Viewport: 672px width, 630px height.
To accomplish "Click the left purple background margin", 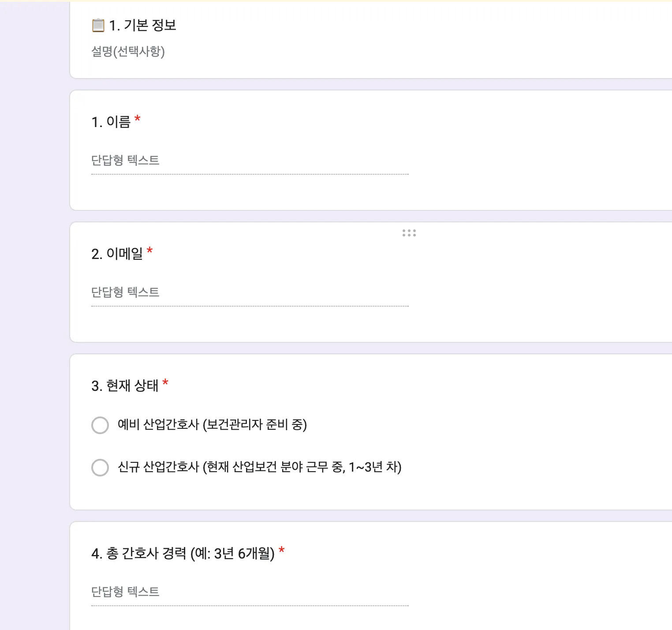I will click(34, 309).
